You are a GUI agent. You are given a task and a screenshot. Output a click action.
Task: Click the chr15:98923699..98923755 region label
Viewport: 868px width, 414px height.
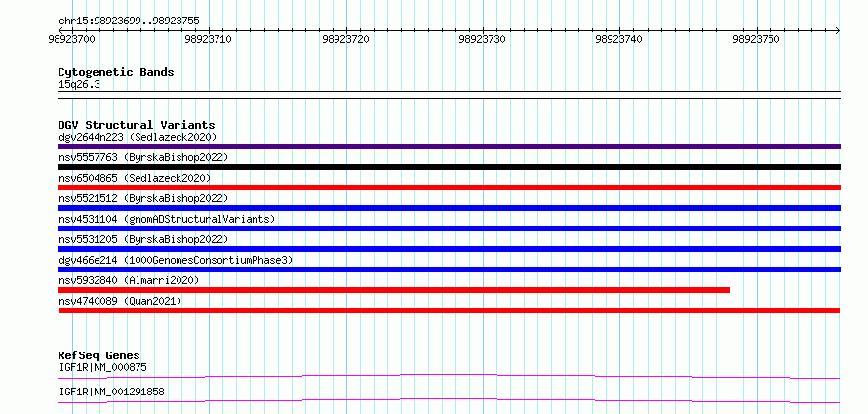click(129, 21)
